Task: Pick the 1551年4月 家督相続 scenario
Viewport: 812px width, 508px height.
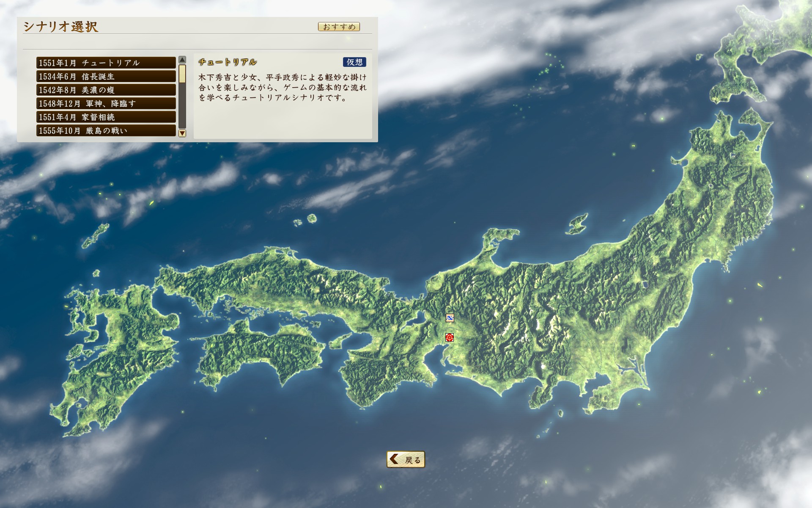Action: (106, 117)
